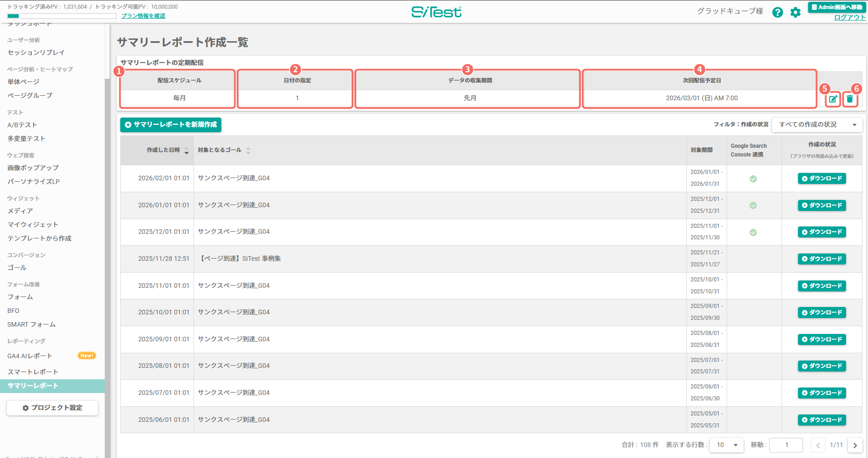This screenshot has height=458, width=868.
Task: Open 画像ポップアップ in sidebar
Action: [x=33, y=168]
